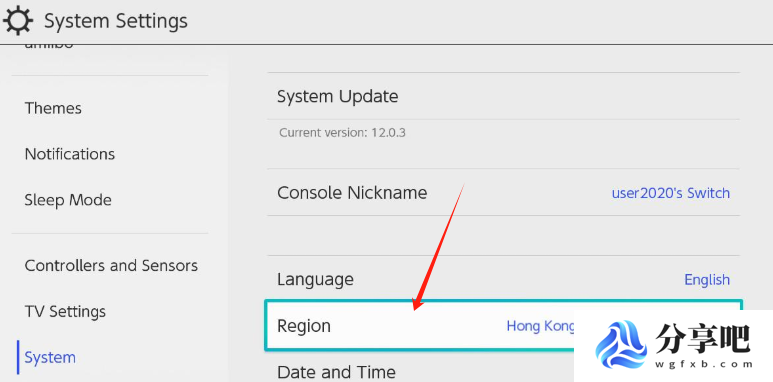Select Sleep Mode from the sidebar
The width and height of the screenshot is (773, 382).
click(68, 200)
